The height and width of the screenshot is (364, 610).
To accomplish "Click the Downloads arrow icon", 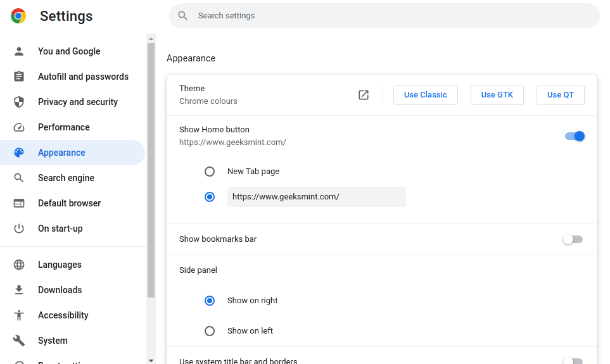I will tap(19, 290).
